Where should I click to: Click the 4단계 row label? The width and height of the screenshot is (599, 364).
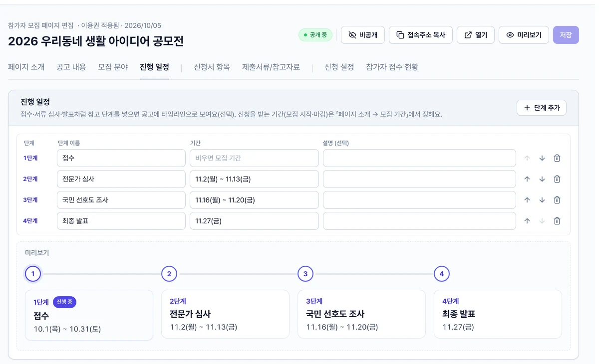pyautogui.click(x=30, y=221)
